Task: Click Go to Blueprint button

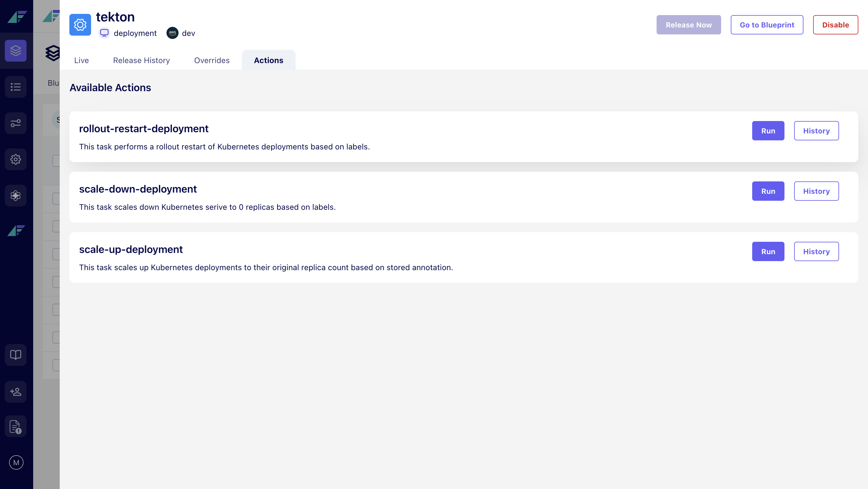Action: click(767, 25)
